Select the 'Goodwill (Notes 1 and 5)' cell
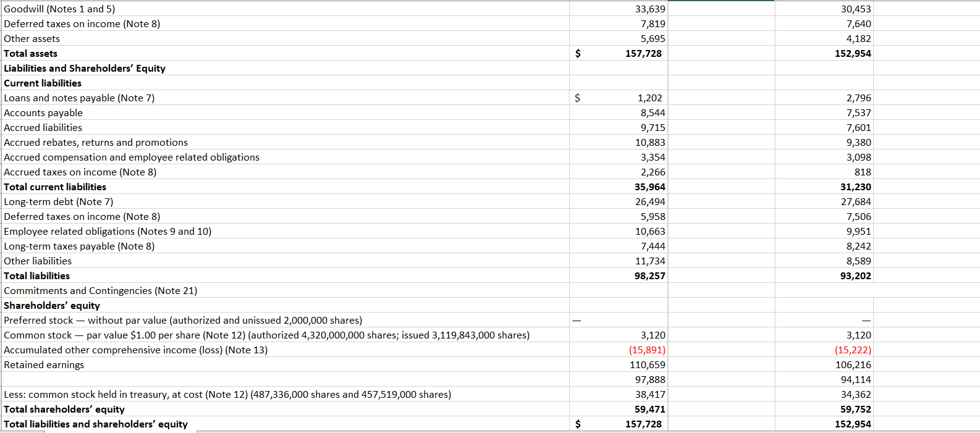 [x=286, y=9]
